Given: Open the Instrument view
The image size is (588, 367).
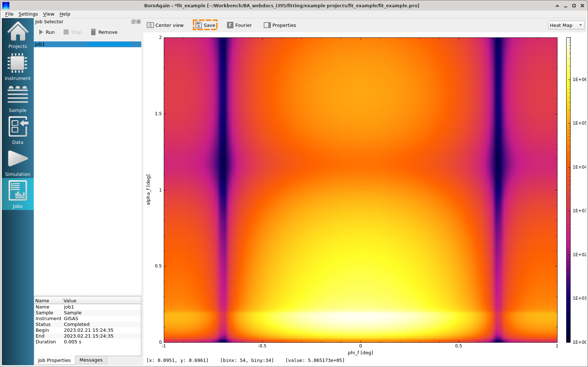Looking at the screenshot, I should (17, 67).
